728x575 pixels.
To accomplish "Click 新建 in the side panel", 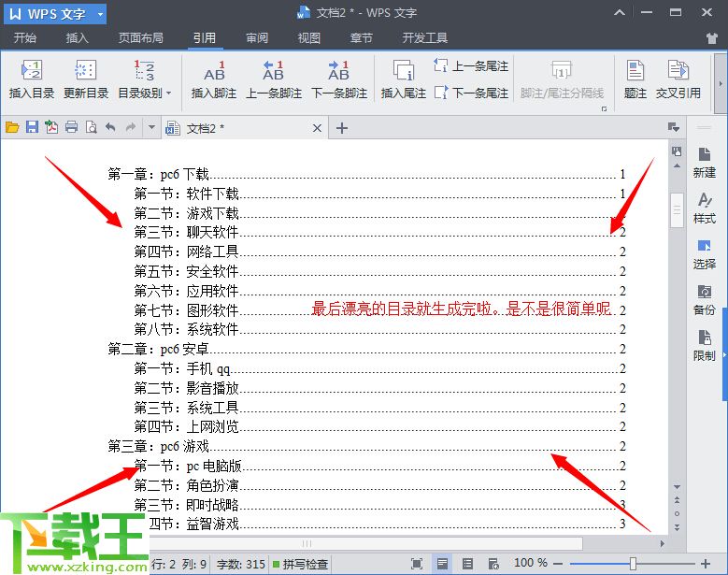I will [705, 163].
